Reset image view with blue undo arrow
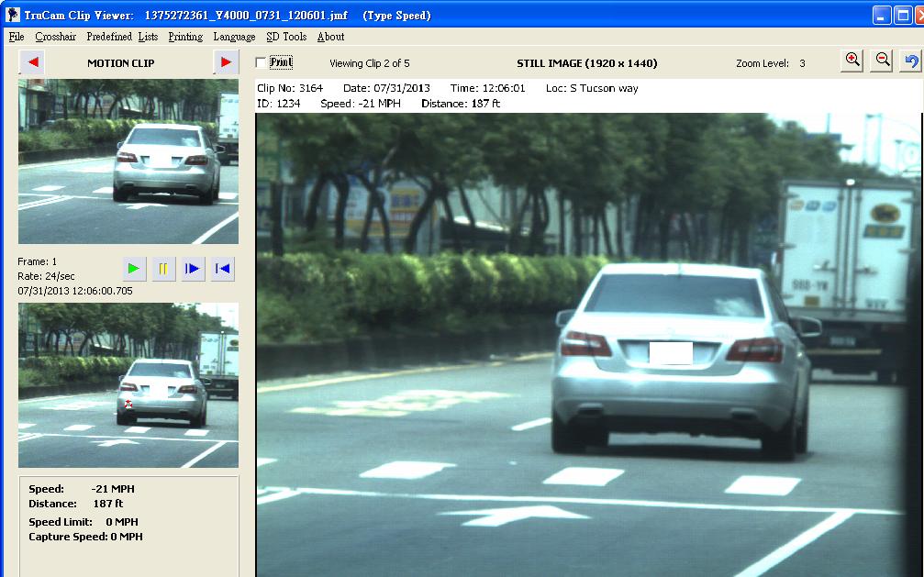Screen dimensions: 924x577 (x=910, y=61)
